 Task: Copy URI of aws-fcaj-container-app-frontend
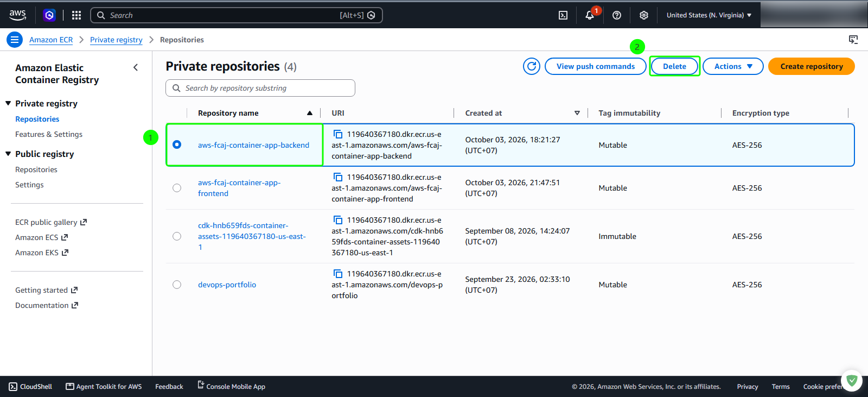[337, 177]
